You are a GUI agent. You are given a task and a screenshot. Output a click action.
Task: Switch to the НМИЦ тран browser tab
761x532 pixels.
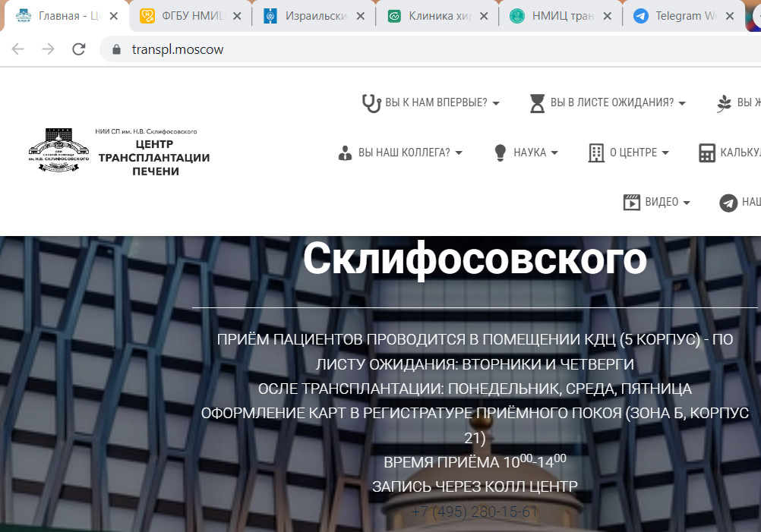561,16
